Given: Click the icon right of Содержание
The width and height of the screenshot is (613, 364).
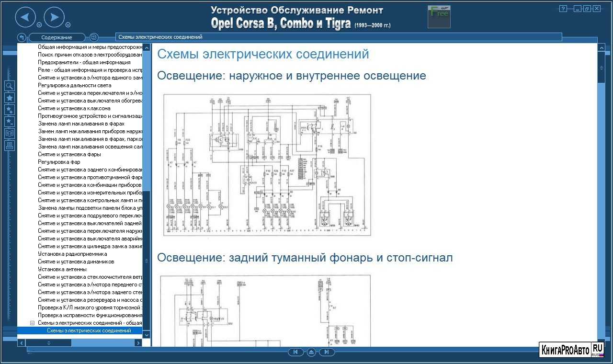Looking at the screenshot, I should (x=94, y=37).
